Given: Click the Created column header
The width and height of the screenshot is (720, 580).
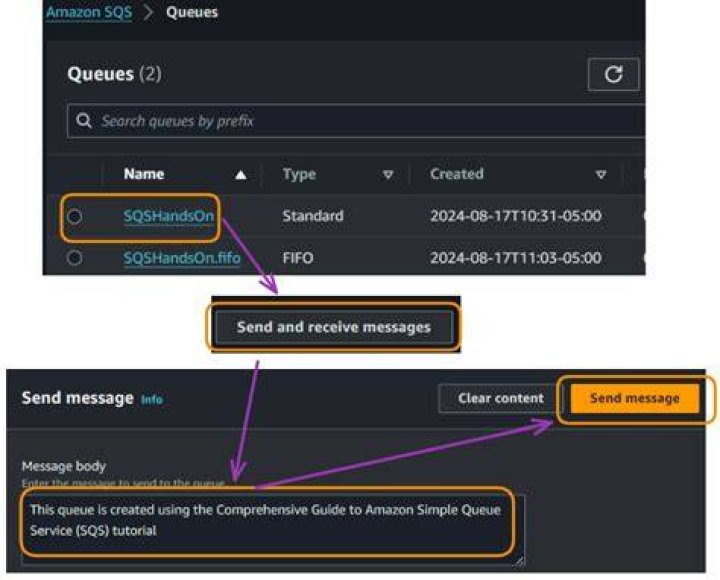Looking at the screenshot, I should [x=457, y=174].
